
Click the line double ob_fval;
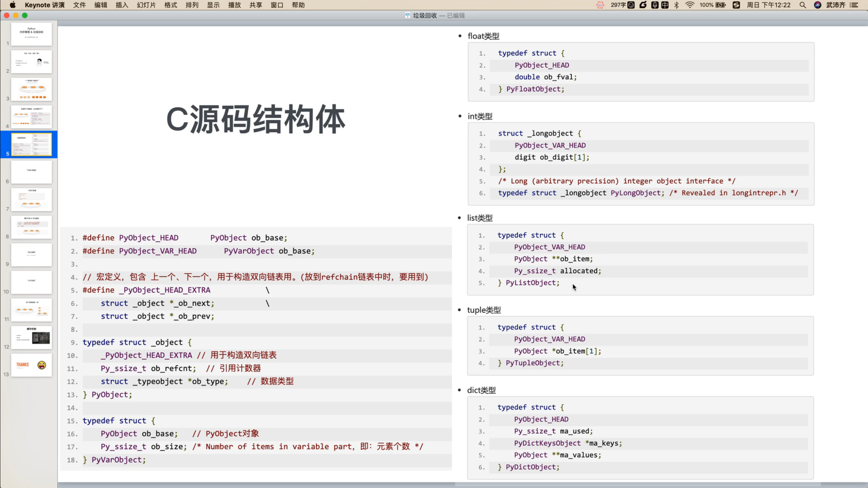click(x=546, y=77)
